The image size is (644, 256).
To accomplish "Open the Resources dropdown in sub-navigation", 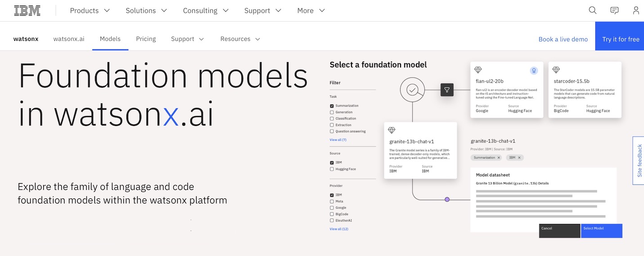I will point(240,39).
